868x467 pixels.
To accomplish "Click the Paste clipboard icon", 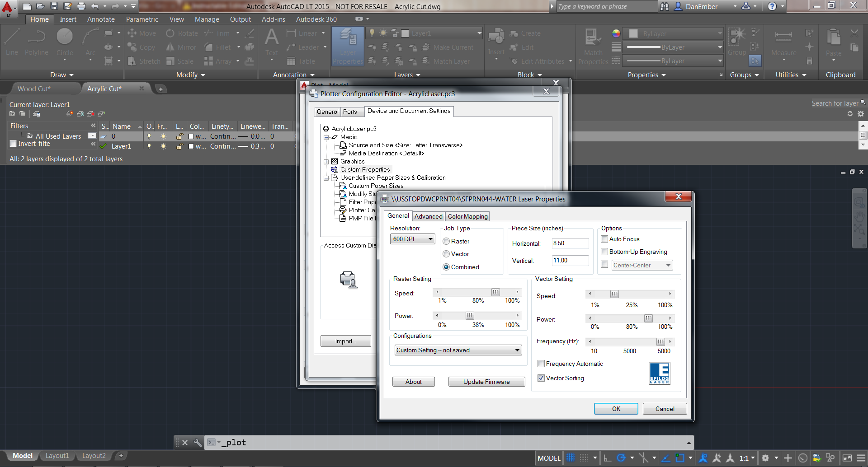I will 834,42.
